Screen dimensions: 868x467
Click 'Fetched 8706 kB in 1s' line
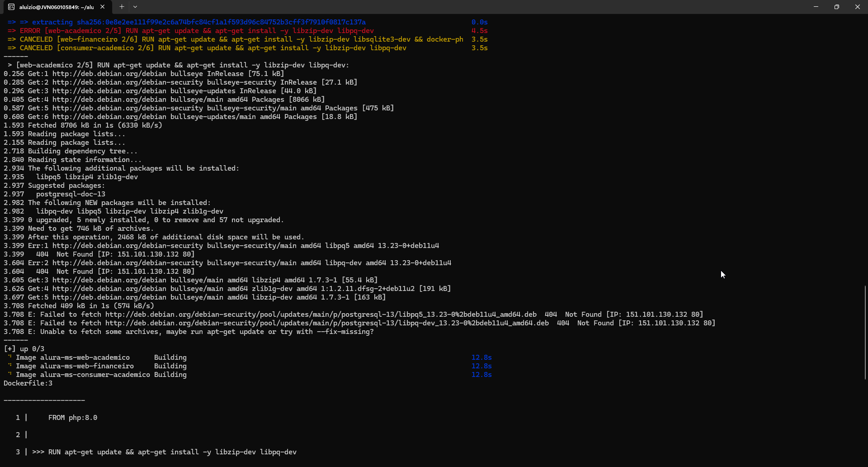pyautogui.click(x=83, y=125)
